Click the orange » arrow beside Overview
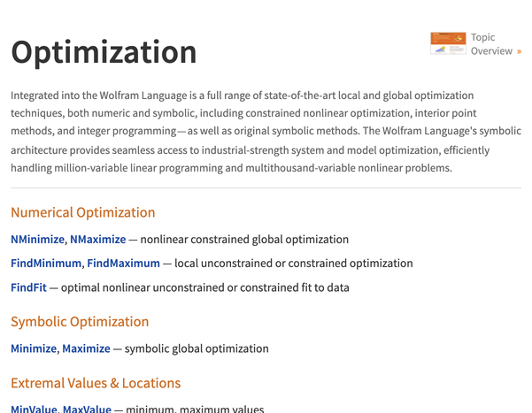The height and width of the screenshot is (413, 532). 519,51
